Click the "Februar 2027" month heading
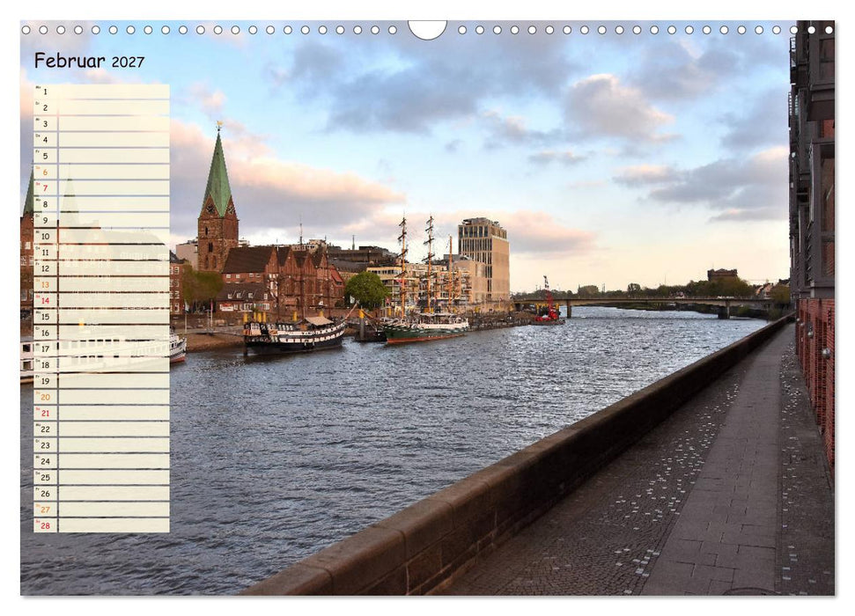The image size is (855, 616). (90, 61)
